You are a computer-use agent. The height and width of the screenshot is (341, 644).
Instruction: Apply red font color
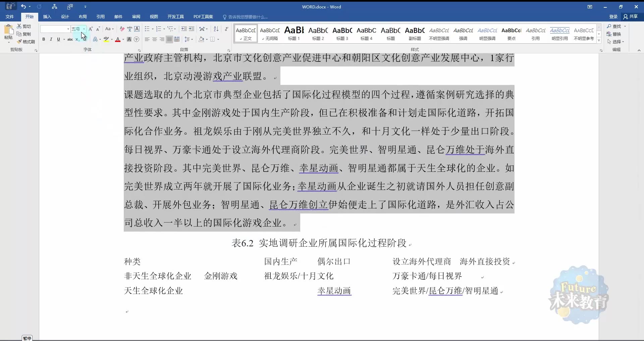[x=118, y=39]
